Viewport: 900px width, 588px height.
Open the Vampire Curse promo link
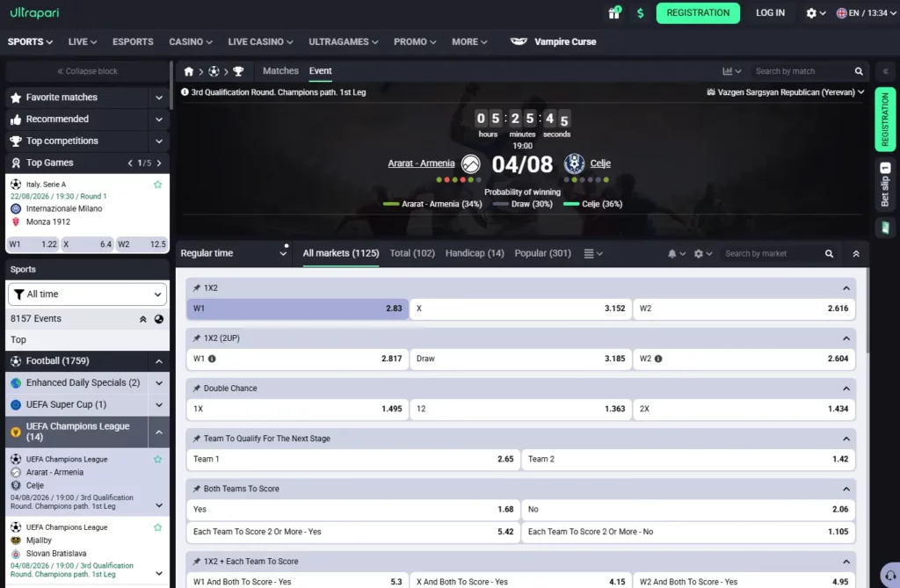tap(554, 42)
